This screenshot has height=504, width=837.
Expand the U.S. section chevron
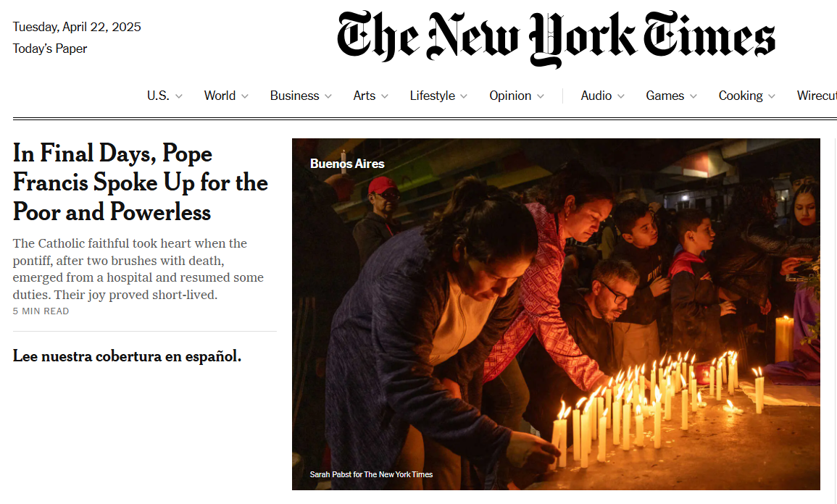179,96
